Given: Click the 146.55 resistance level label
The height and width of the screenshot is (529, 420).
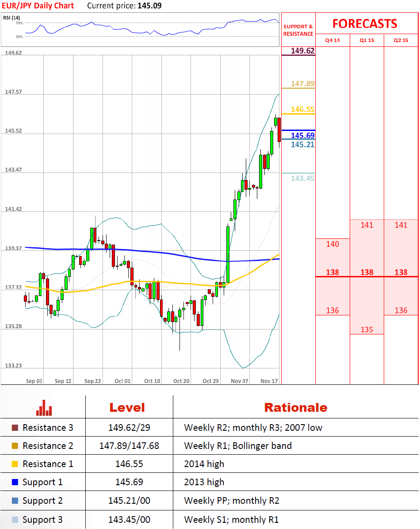Looking at the screenshot, I should coord(302,109).
